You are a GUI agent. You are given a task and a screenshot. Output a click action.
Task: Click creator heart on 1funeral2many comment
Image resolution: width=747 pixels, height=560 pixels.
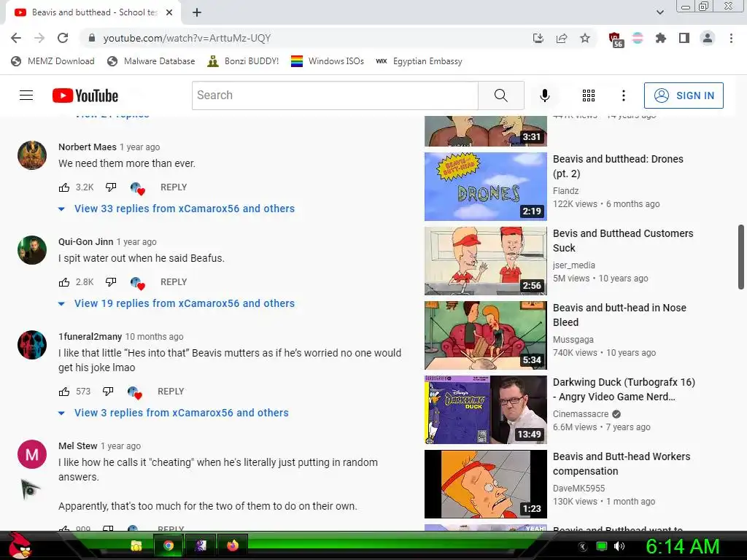135,393
